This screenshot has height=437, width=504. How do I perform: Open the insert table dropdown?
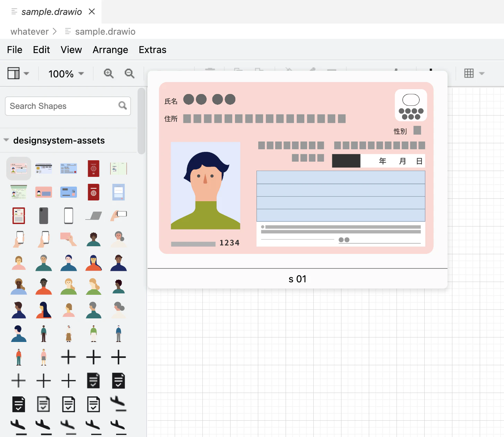[x=474, y=74]
